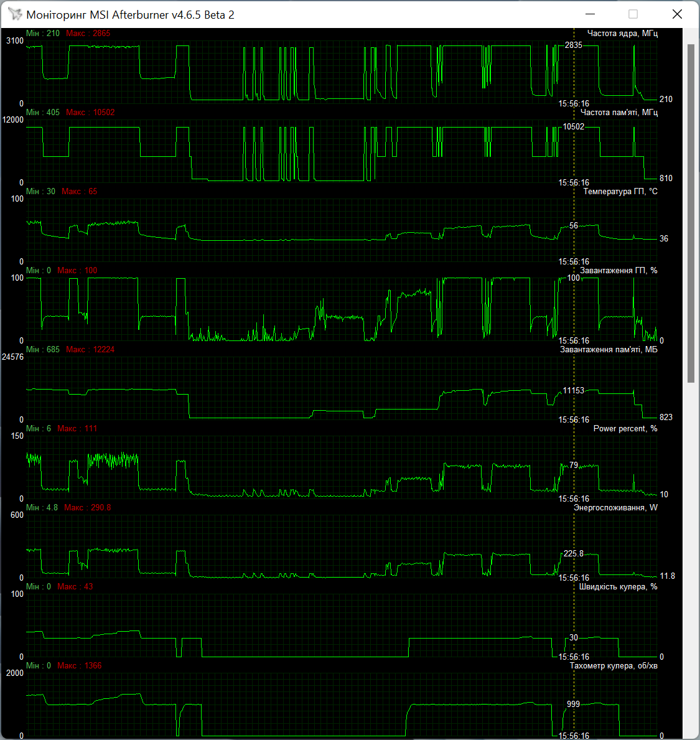Click the 24576 axis label on memory usage graph
Image resolution: width=700 pixels, height=740 pixels.
click(x=12, y=357)
